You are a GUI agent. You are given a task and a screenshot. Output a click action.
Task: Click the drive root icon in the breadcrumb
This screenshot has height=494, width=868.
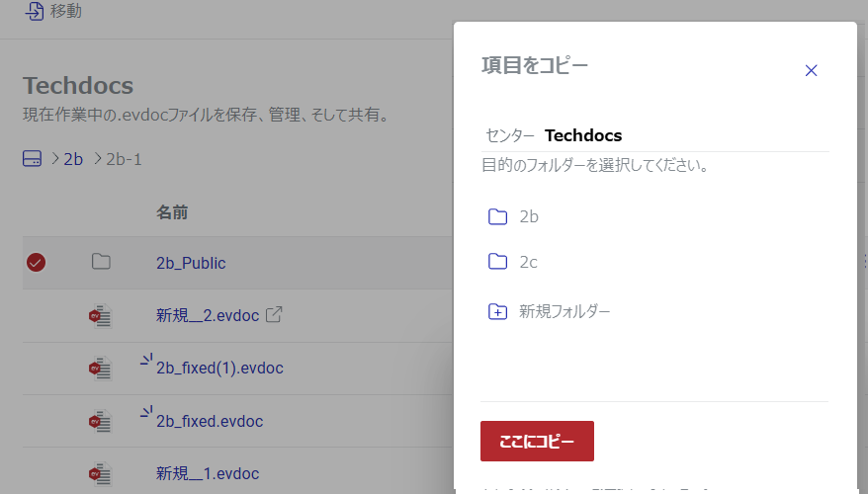point(32,159)
